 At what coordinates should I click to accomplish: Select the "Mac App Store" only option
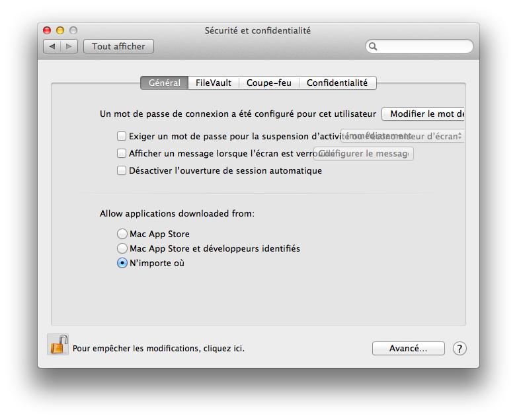click(122, 234)
